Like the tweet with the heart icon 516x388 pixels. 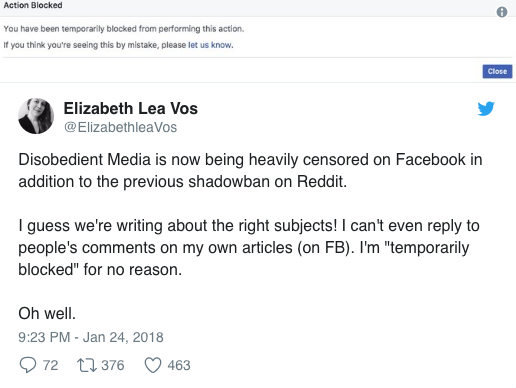153,365
